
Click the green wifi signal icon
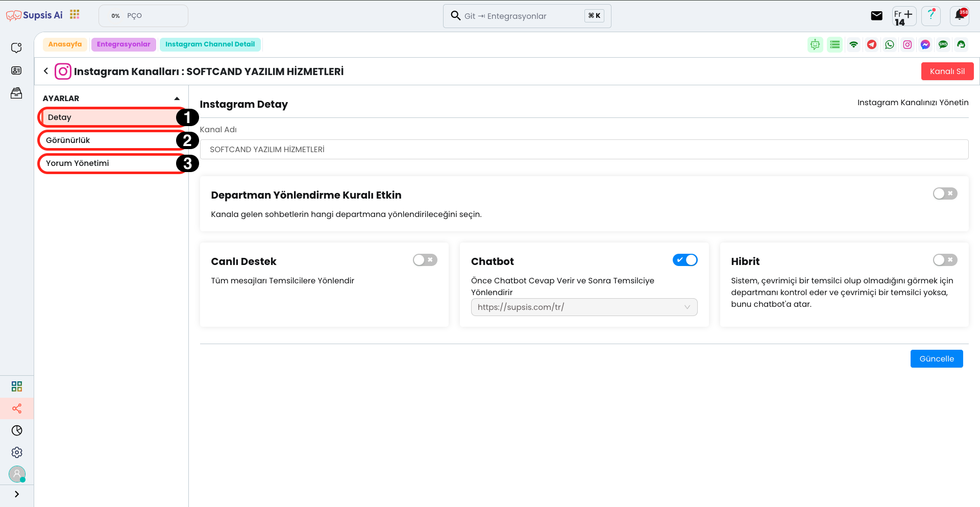pyautogui.click(x=853, y=44)
